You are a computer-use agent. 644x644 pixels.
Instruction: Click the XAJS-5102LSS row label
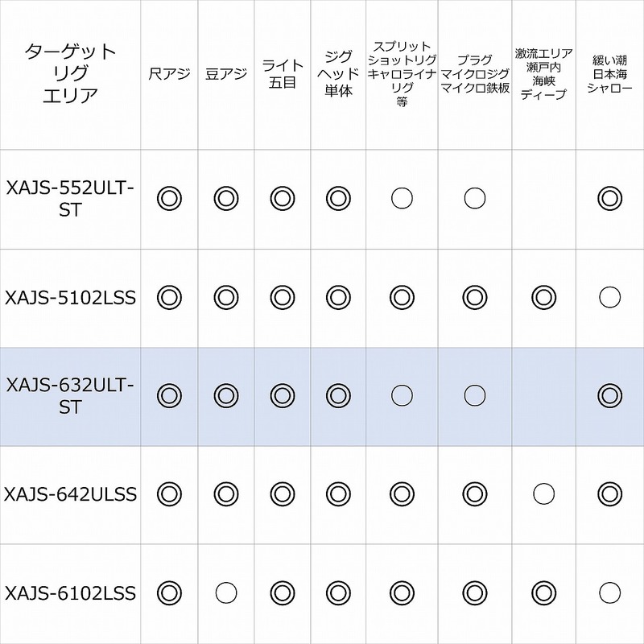70,296
